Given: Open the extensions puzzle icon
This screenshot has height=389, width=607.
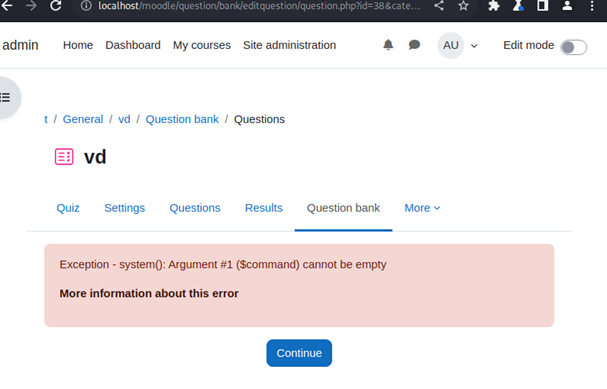Looking at the screenshot, I should [494, 6].
